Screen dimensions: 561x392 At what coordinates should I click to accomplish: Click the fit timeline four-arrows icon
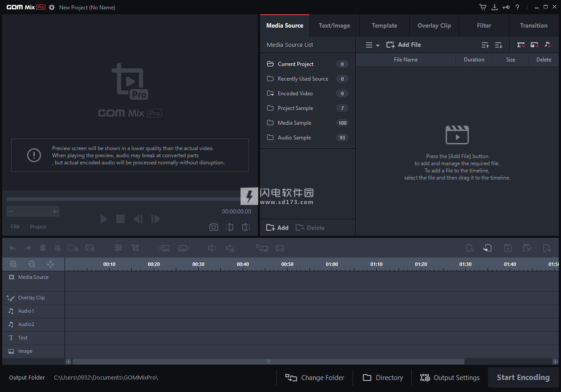coord(50,264)
